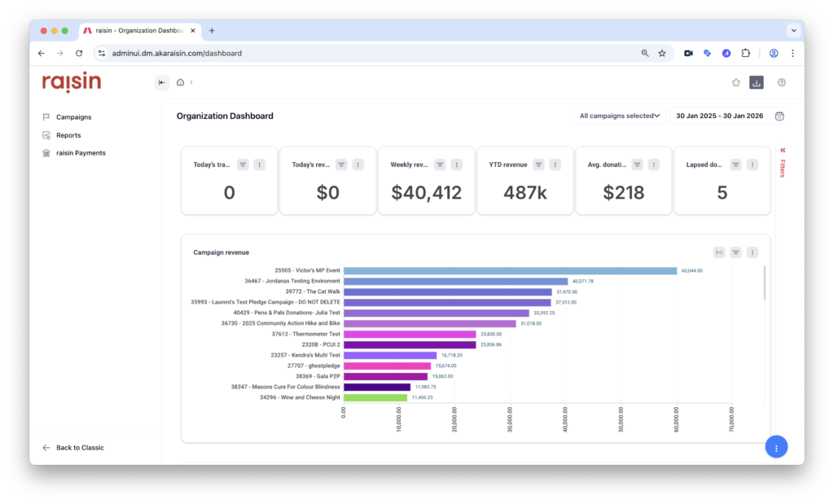Click the Jordanas Testing Enviroment bar
This screenshot has width=834, height=504.
click(x=456, y=281)
